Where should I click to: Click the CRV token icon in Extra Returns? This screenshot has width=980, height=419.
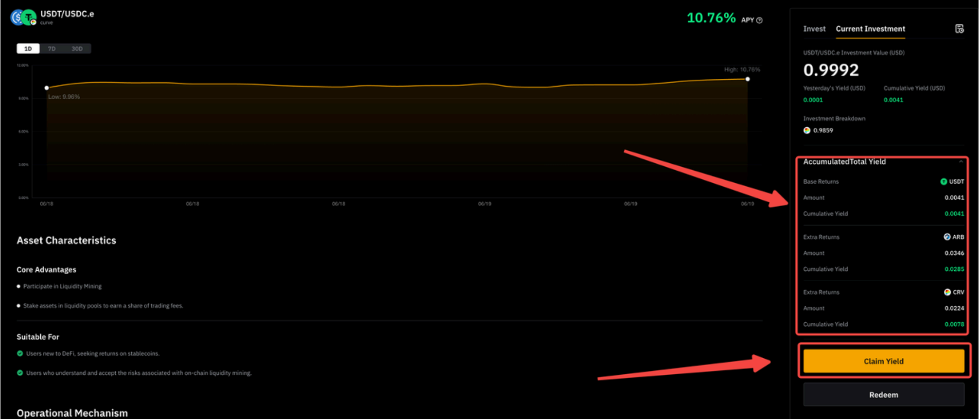point(947,292)
